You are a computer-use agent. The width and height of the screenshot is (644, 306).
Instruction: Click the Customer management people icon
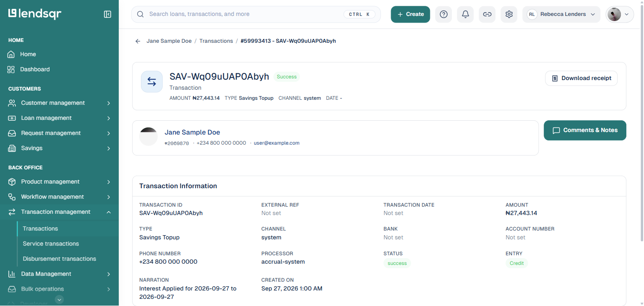click(x=12, y=103)
